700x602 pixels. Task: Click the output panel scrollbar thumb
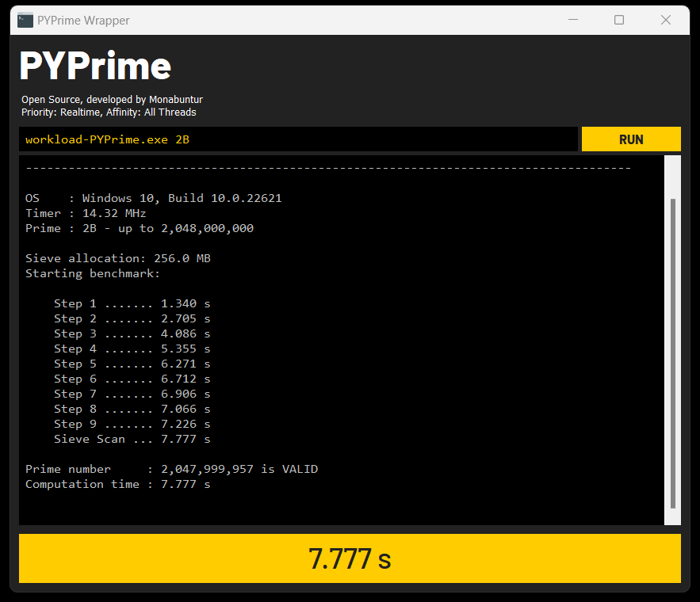(673, 353)
